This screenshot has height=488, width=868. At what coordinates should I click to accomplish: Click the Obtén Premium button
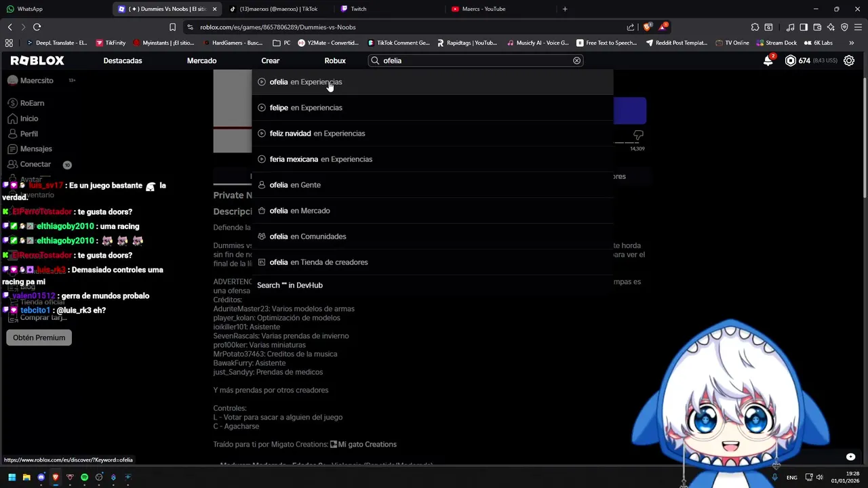point(39,338)
